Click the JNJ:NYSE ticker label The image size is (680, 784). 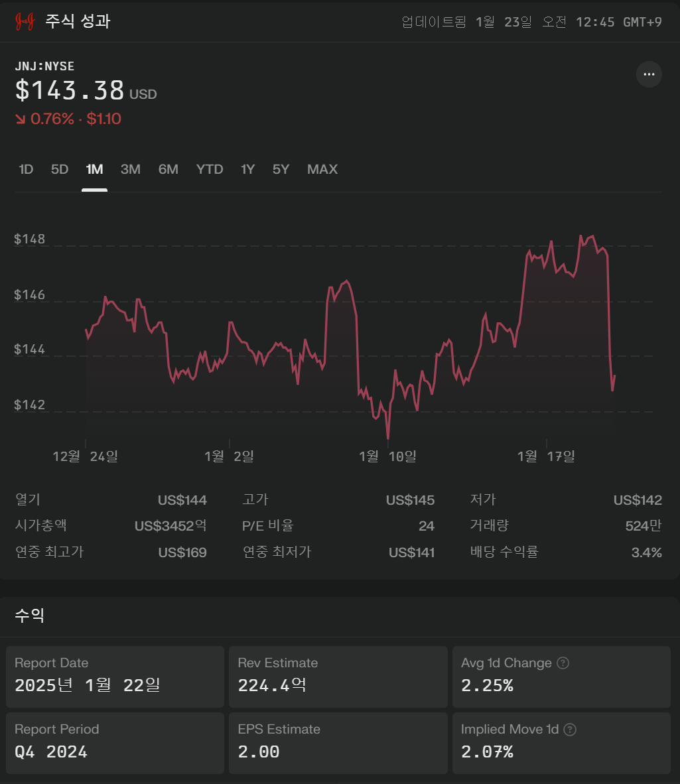(x=44, y=66)
